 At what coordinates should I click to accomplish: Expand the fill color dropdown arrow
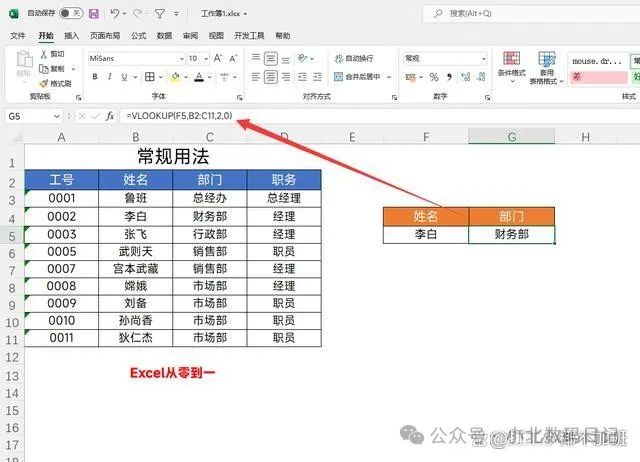[186, 76]
